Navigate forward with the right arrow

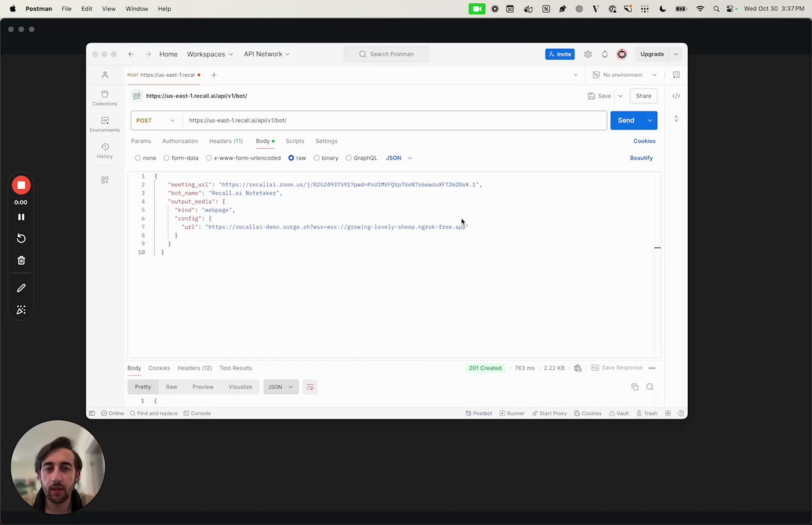(148, 54)
